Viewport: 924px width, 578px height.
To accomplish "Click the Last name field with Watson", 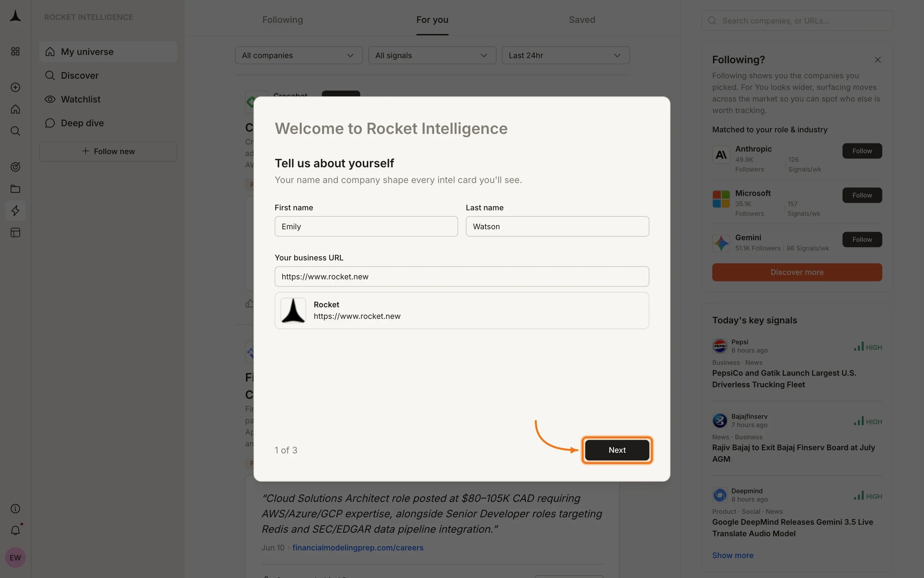I will (557, 226).
